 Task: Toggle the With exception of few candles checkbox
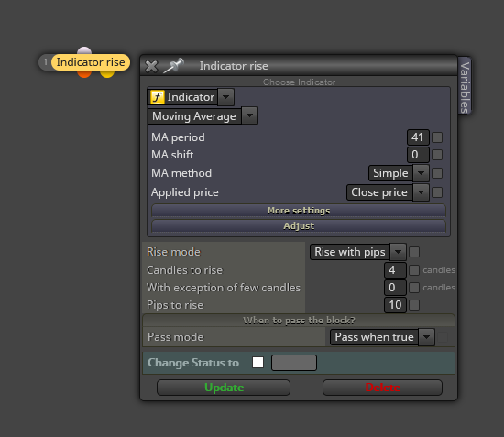point(414,288)
